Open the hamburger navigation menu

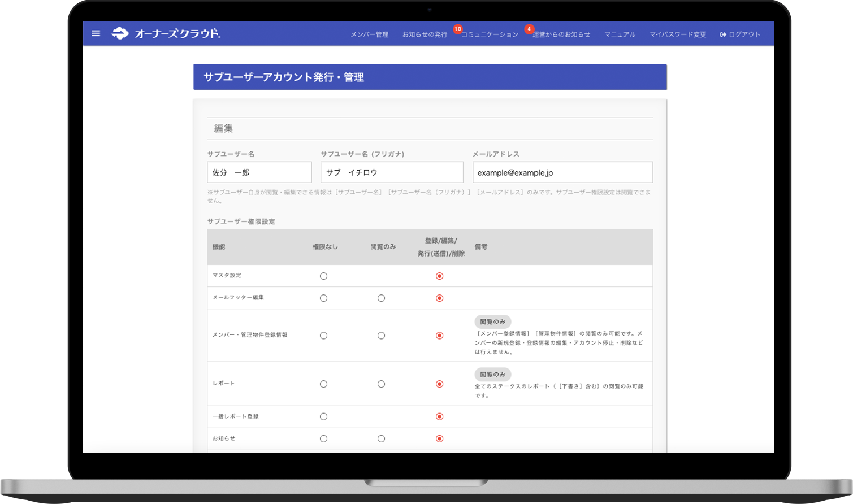pyautogui.click(x=96, y=33)
